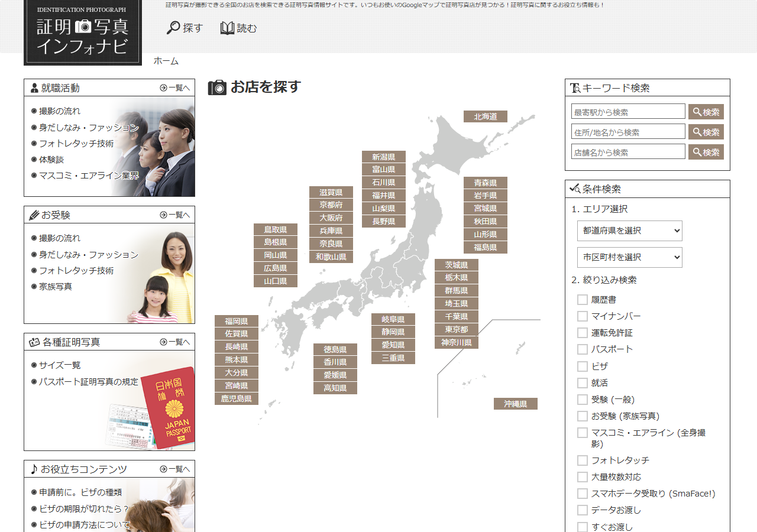This screenshot has height=532, width=757.
Task: Open ビザの期限が切れたら？ link
Action: (x=85, y=509)
